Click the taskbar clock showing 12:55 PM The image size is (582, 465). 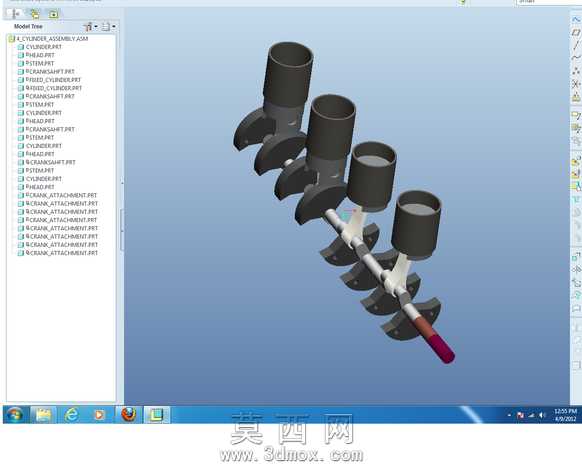coord(565,415)
